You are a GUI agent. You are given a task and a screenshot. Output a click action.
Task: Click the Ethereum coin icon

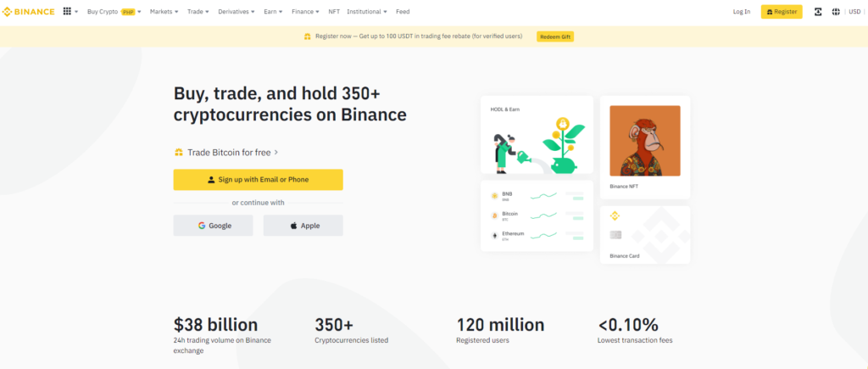(494, 236)
